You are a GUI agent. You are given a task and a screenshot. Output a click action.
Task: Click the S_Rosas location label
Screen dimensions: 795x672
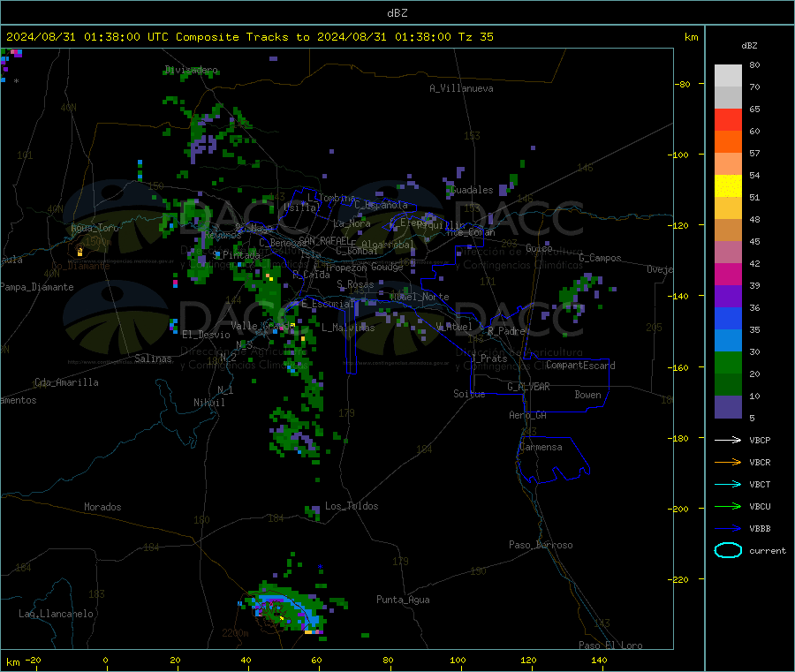coord(355,284)
